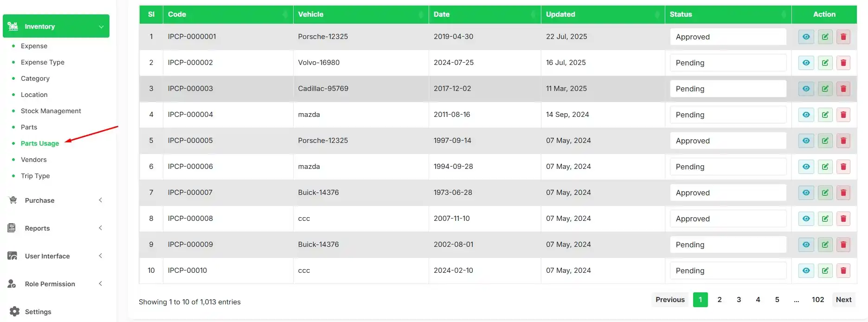Viewport: 868px width, 322px height.
Task: Delete the IPCP-0000001 Porsche row
Action: pos(843,37)
